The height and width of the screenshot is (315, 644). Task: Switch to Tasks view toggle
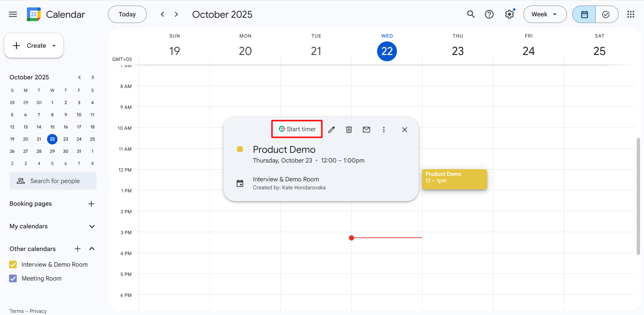[x=606, y=14]
